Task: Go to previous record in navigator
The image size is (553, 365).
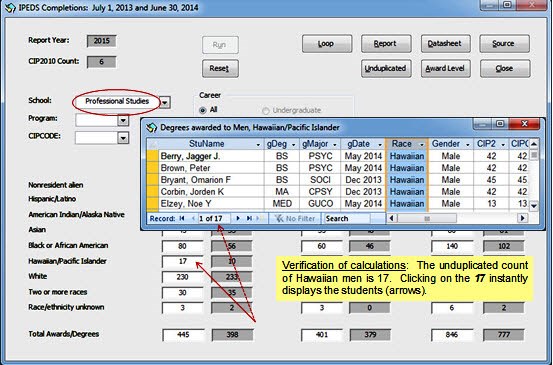Action: (193, 218)
